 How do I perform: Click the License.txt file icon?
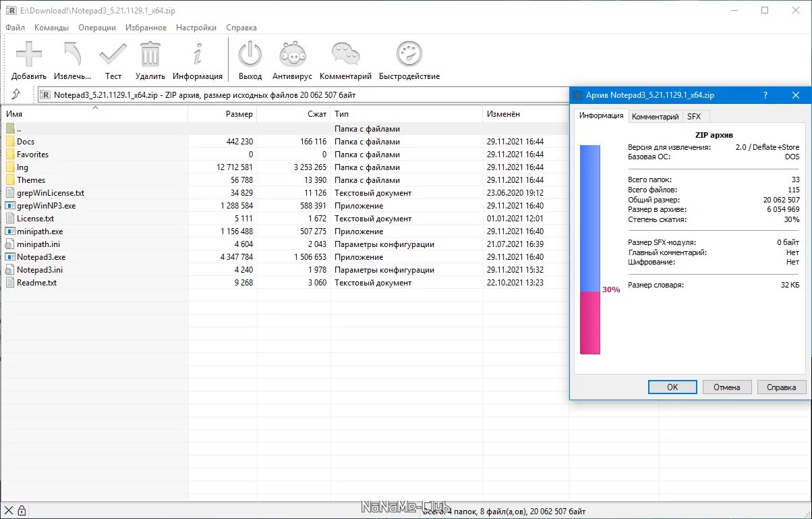point(10,219)
